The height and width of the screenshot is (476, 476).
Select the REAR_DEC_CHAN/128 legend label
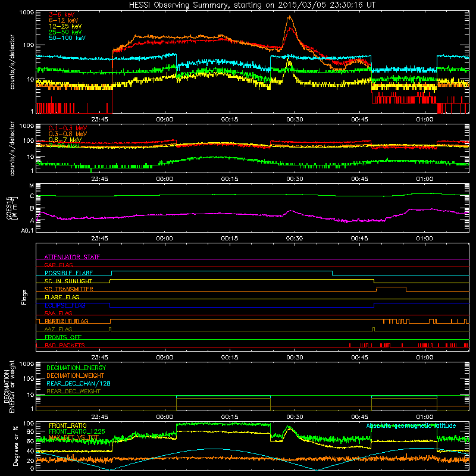[x=79, y=383]
